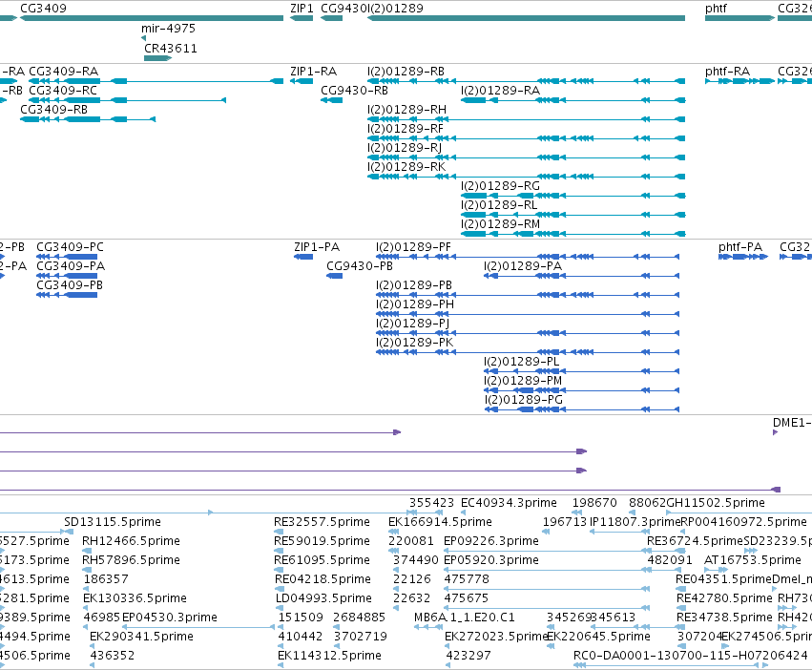Select the l(2)01289-PH protein label
The image size is (812, 670).
(x=415, y=304)
